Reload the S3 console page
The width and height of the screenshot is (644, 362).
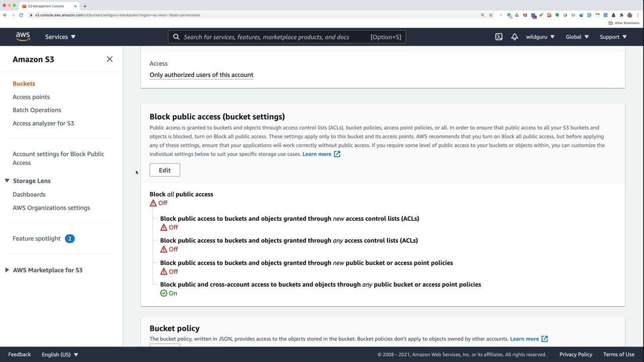[x=21, y=15]
